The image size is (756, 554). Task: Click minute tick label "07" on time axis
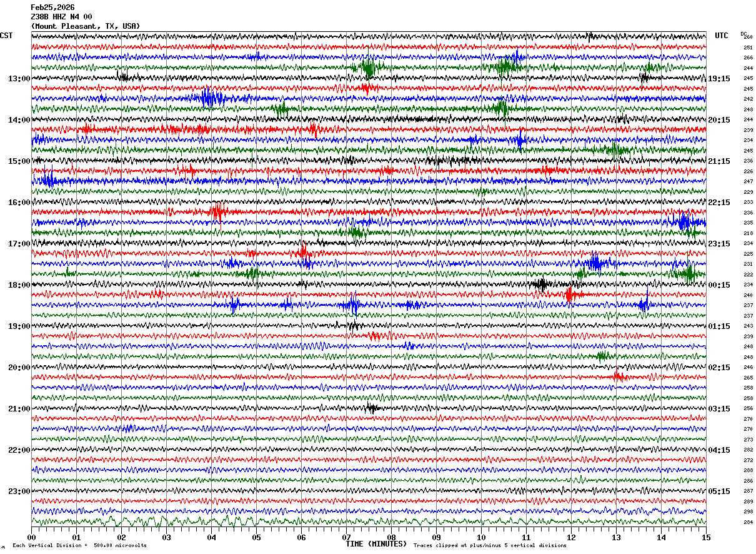click(x=346, y=537)
